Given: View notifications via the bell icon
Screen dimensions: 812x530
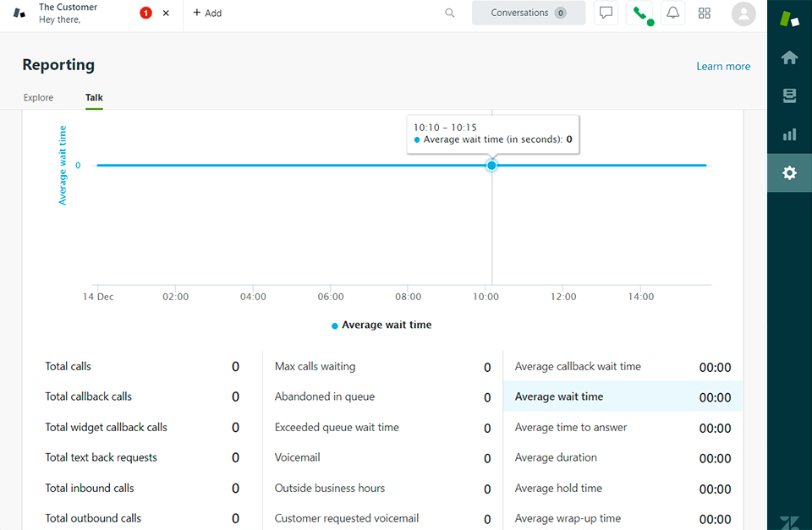Looking at the screenshot, I should [x=672, y=13].
